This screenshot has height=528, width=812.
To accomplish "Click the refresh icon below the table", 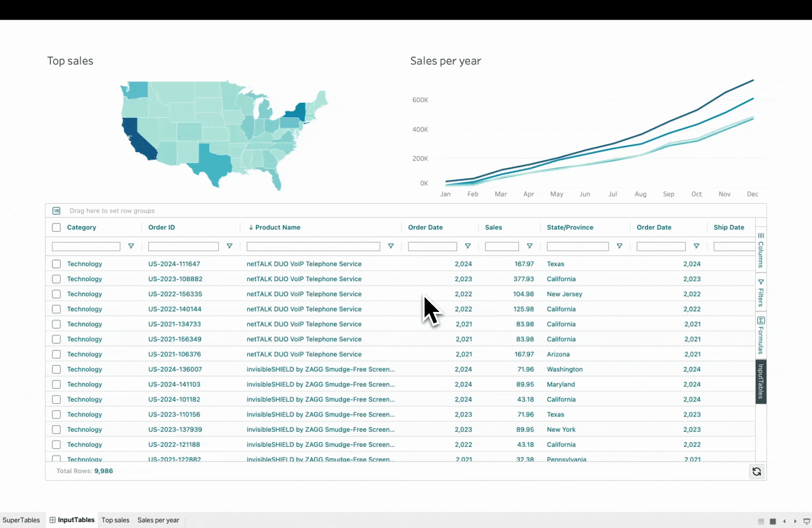I will click(x=756, y=471).
